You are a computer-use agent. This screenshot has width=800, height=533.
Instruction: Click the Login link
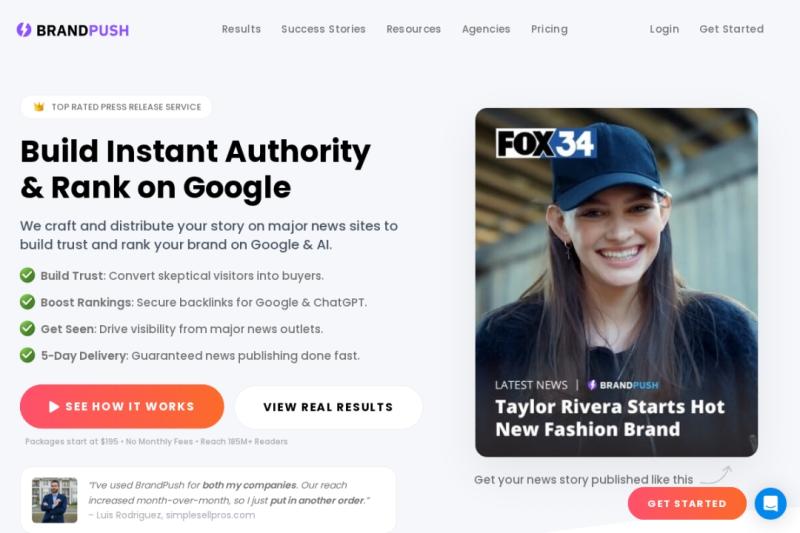coord(664,29)
